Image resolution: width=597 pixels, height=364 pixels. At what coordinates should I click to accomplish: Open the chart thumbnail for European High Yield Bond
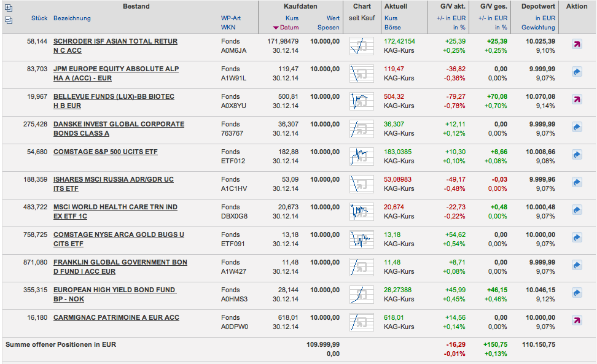(x=361, y=294)
